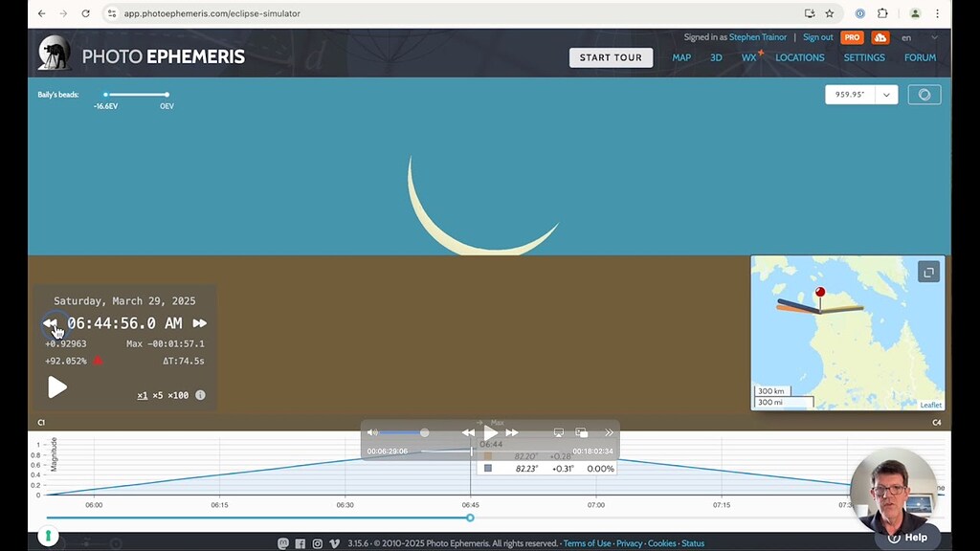
Task: Bookmark this page with the star icon
Action: point(830,13)
